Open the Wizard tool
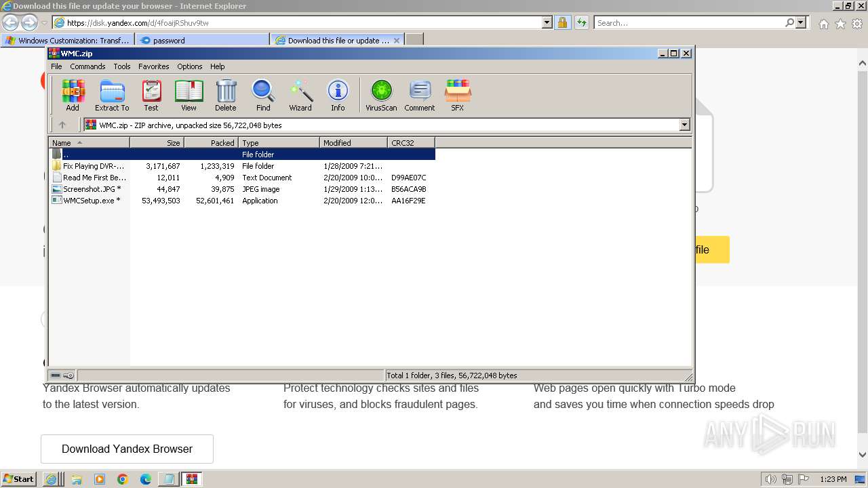The image size is (868, 488). click(300, 95)
